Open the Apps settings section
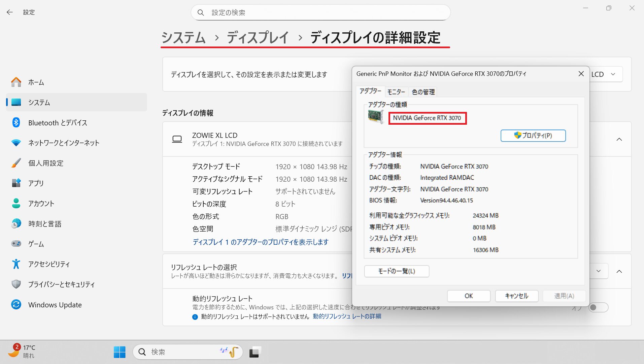 tap(36, 183)
